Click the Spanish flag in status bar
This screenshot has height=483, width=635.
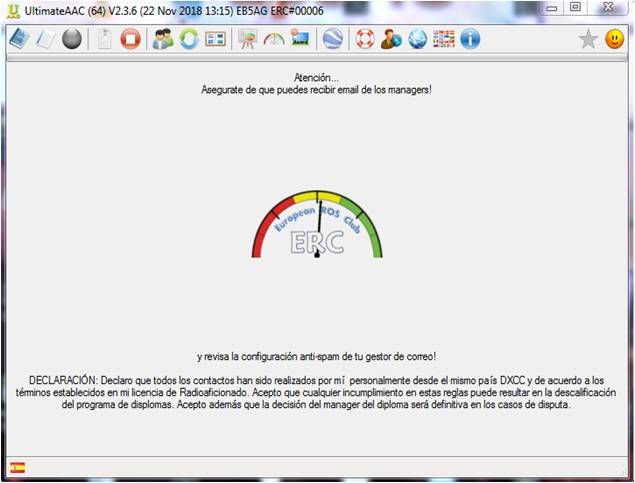18,468
